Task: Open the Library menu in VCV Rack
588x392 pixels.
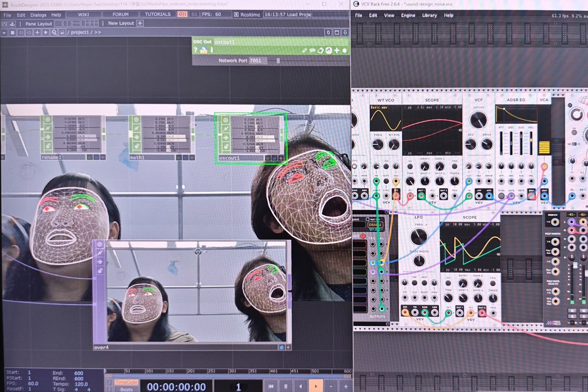Action: tap(429, 16)
